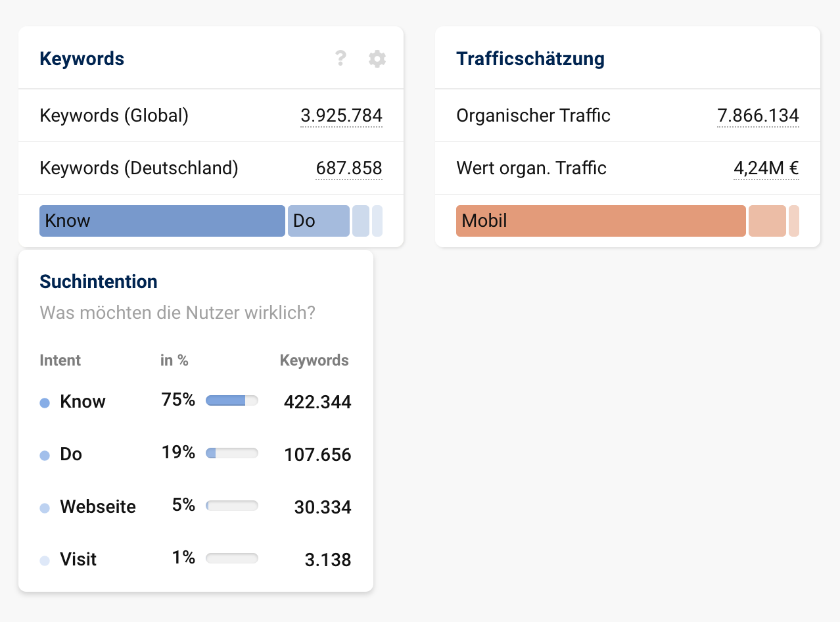The width and height of the screenshot is (840, 622).
Task: Select the Know segment bar
Action: [x=162, y=221]
